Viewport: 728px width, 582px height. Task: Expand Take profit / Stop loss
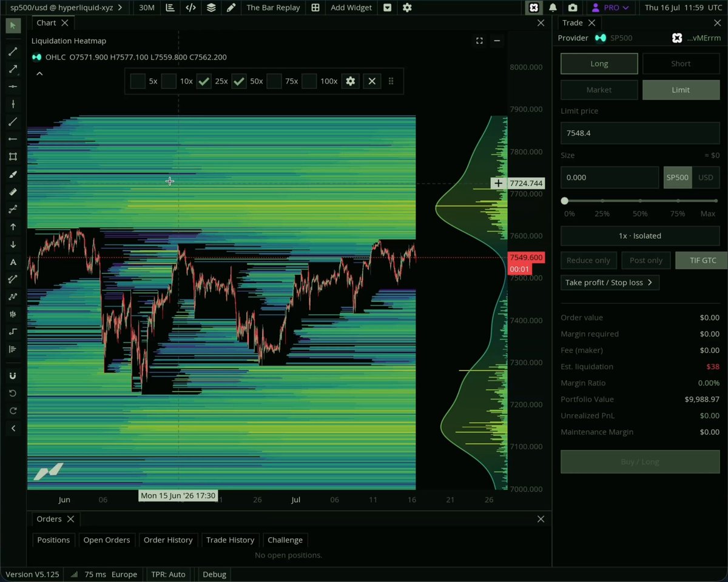pyautogui.click(x=610, y=283)
